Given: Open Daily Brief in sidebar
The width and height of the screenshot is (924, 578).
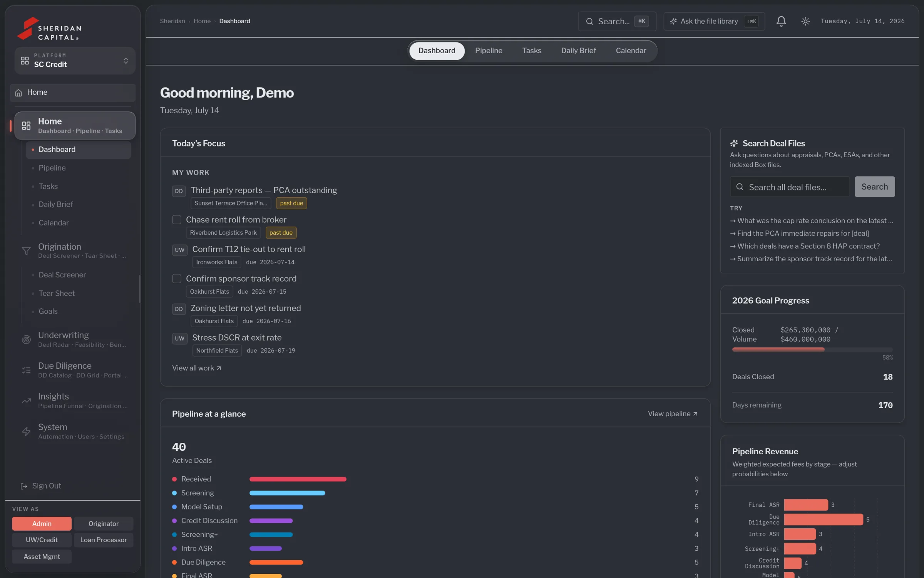Looking at the screenshot, I should coord(79,204).
